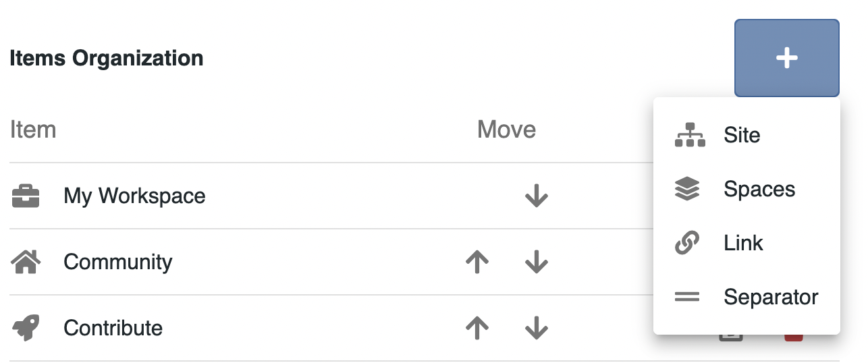Image resolution: width=868 pixels, height=363 pixels.
Task: Move Community down with the down arrow
Action: coord(536,262)
